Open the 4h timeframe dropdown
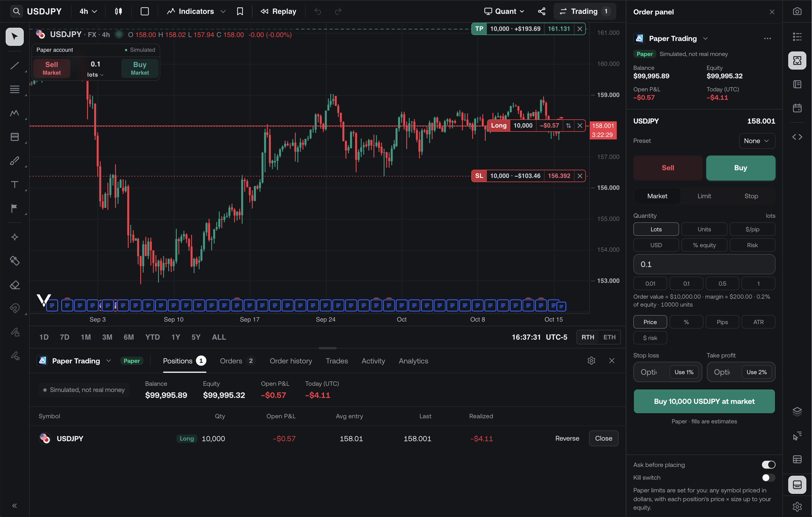This screenshot has width=812, height=517. [88, 12]
